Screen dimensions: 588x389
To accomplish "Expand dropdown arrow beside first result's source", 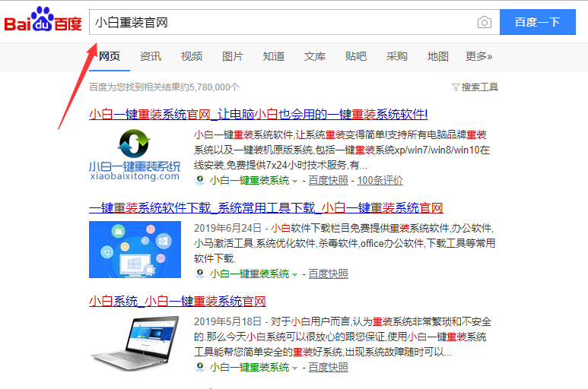I will (x=294, y=182).
